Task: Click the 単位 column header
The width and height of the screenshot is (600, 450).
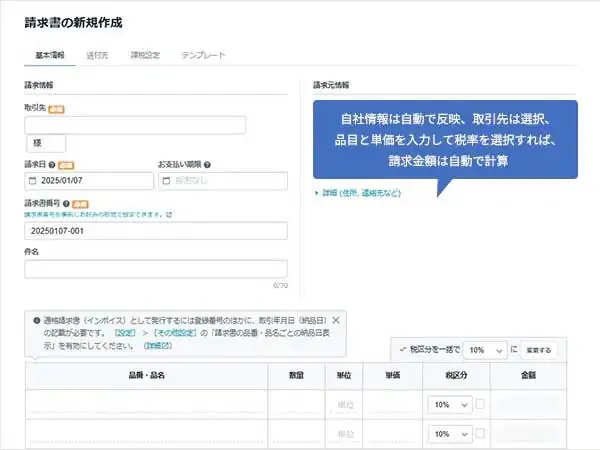Action: (344, 375)
